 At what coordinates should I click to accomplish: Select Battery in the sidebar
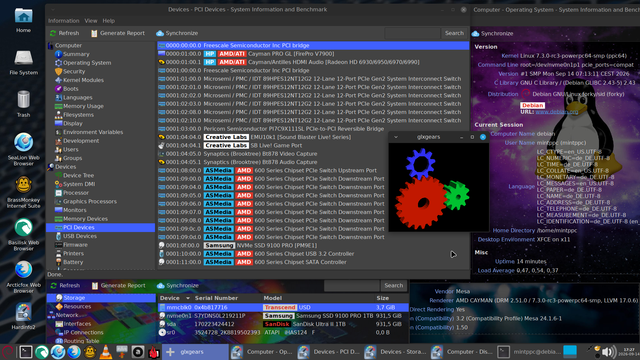point(73,262)
